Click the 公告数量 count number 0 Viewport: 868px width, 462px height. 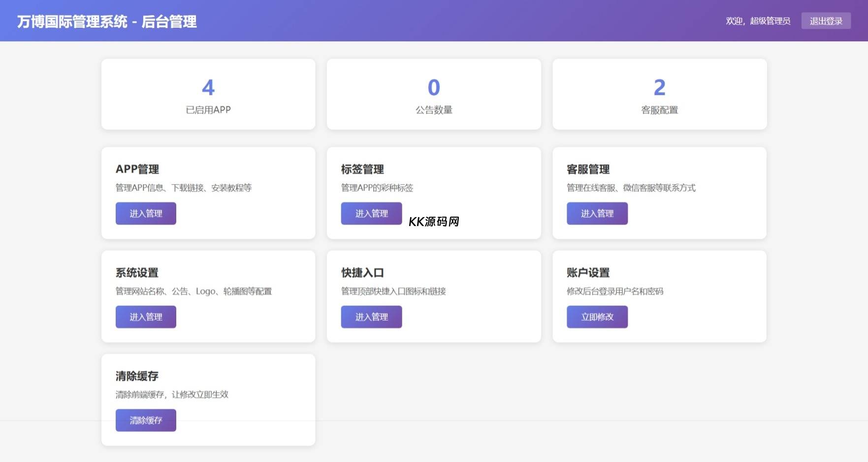click(434, 88)
